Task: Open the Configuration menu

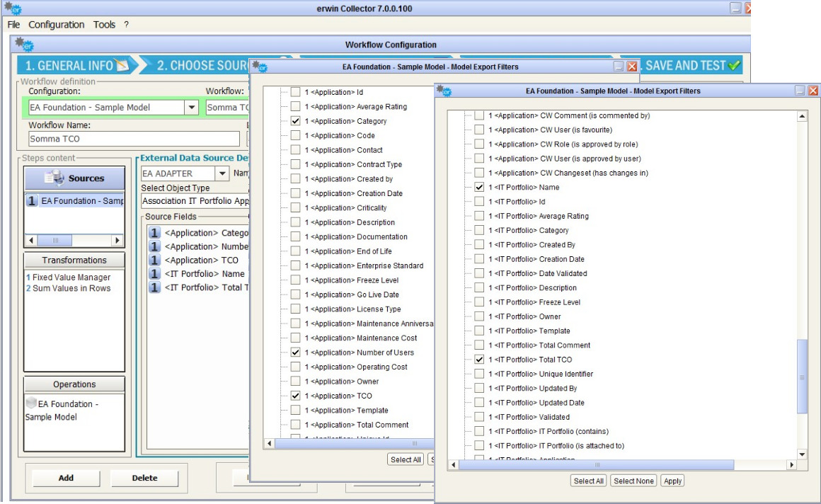Action: 56,25
